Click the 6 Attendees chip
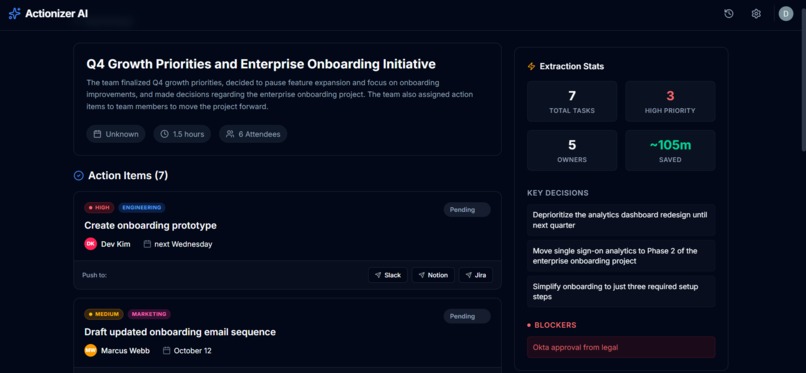The image size is (806, 373). [x=253, y=134]
